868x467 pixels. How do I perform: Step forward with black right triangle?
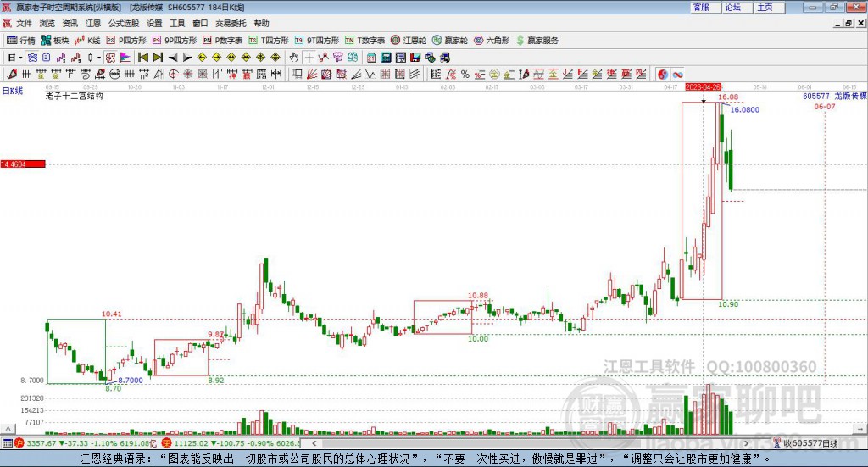[187, 58]
